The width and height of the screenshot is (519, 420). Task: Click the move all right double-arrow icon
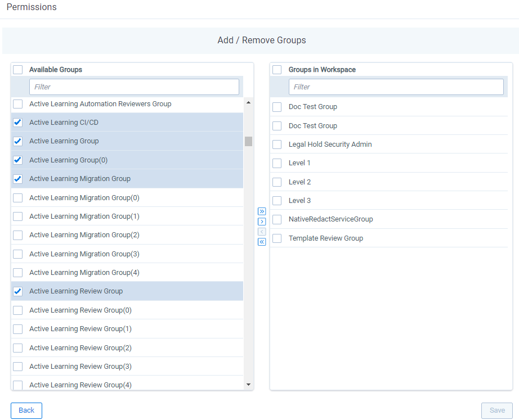[262, 211]
